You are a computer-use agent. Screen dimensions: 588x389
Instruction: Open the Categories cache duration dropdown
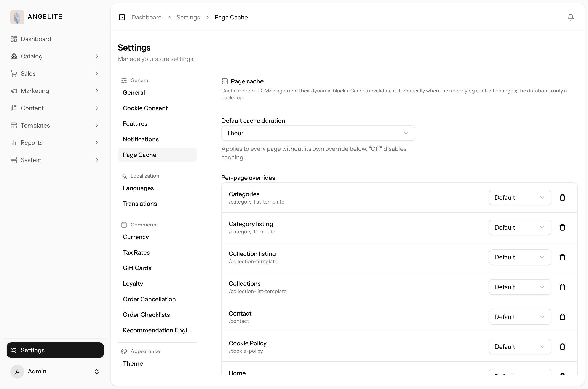pos(520,198)
